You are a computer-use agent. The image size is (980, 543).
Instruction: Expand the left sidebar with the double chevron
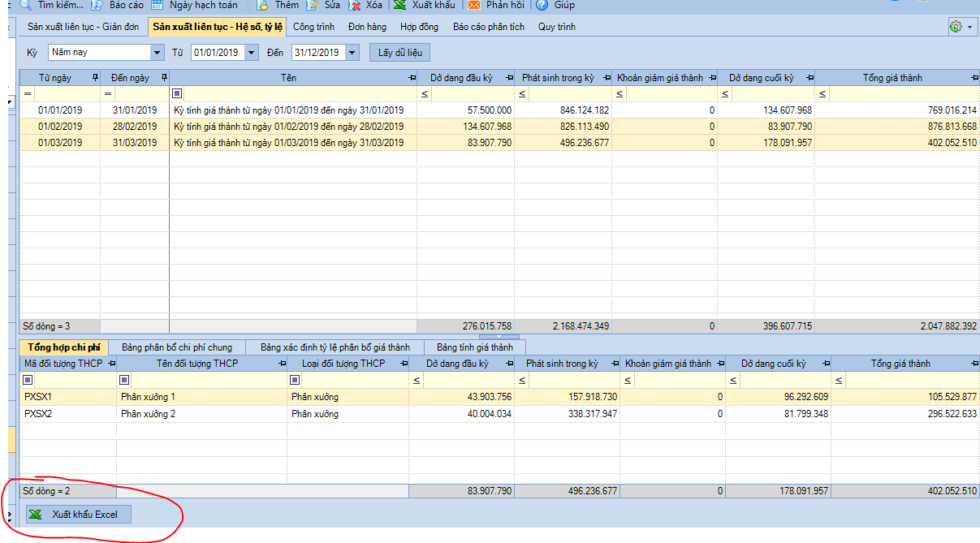point(11,515)
